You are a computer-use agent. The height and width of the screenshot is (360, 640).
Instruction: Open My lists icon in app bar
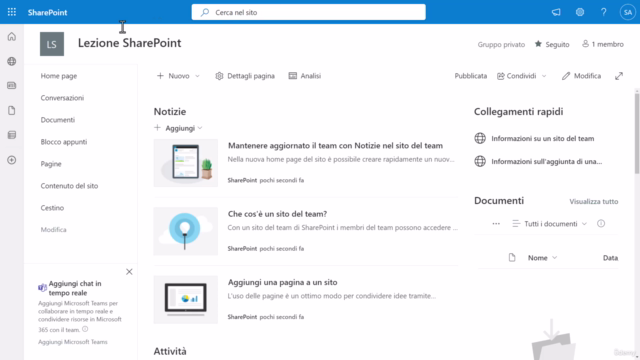[x=12, y=135]
